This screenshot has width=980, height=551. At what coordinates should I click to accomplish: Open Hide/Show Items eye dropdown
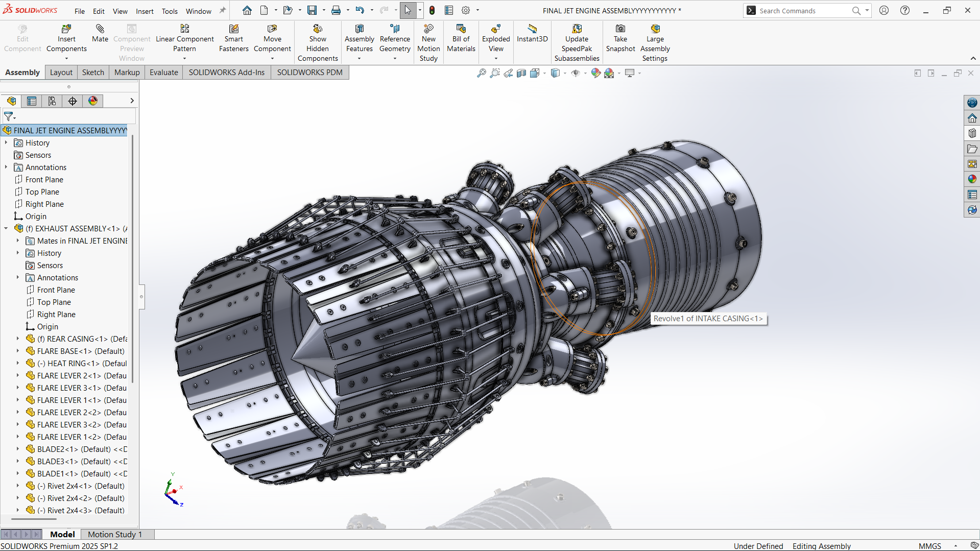pos(585,74)
